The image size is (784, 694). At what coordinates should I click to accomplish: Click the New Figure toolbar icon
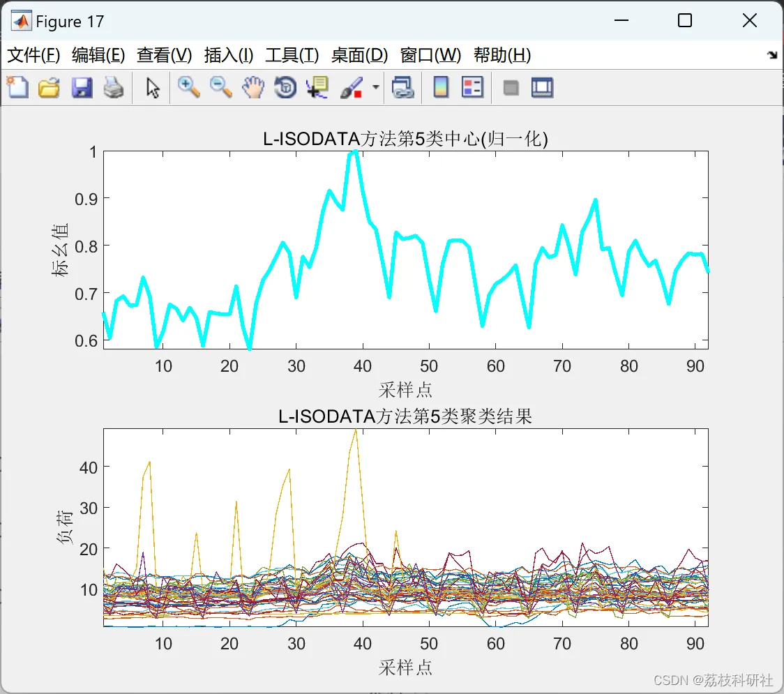pyautogui.click(x=17, y=87)
